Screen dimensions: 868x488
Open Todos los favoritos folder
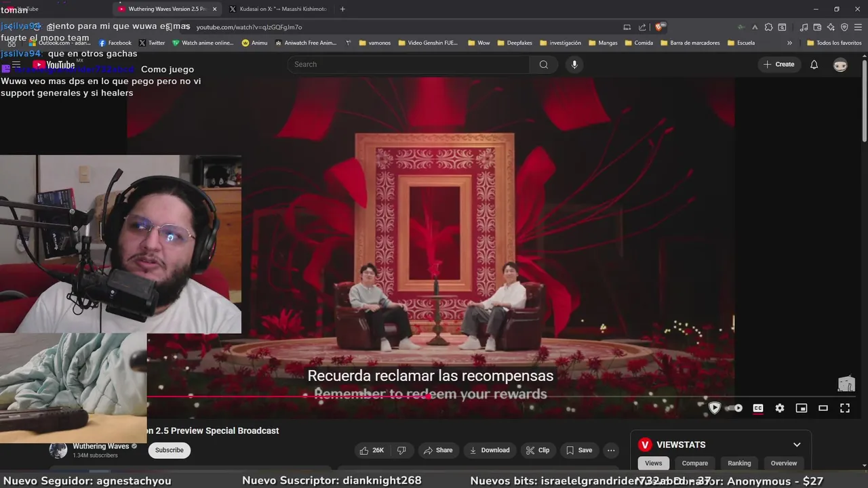point(834,43)
